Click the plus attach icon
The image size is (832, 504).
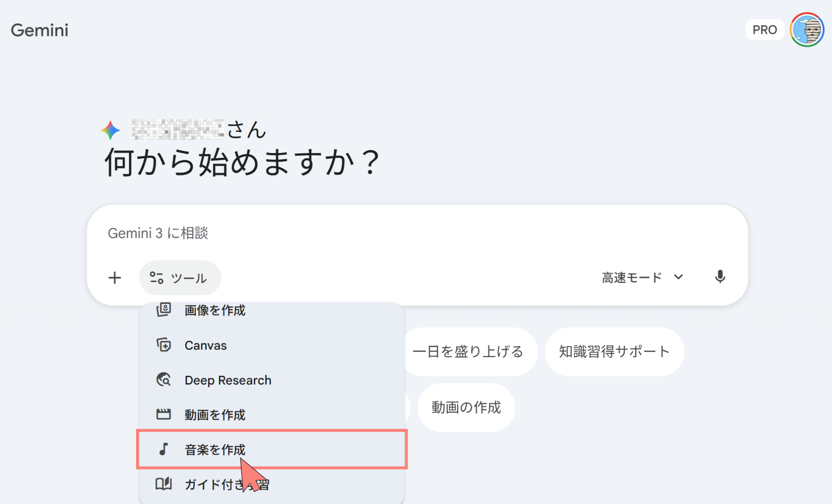pyautogui.click(x=115, y=277)
